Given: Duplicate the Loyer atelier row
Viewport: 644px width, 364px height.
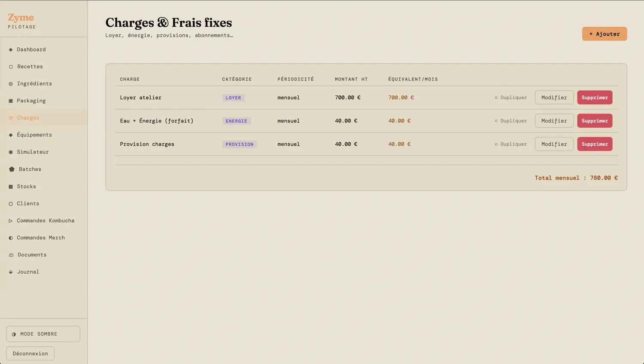Looking at the screenshot, I should point(510,98).
